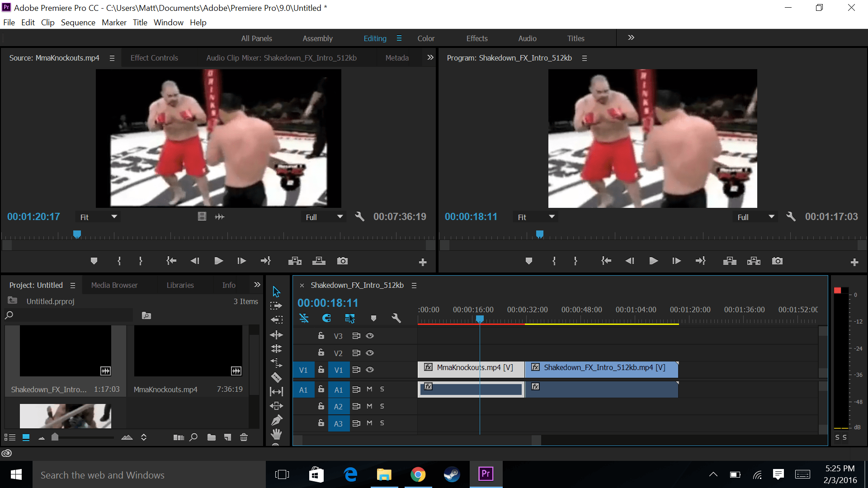Viewport: 868px width, 488px height.
Task: Open timeline display settings wrench
Action: [x=396, y=319]
